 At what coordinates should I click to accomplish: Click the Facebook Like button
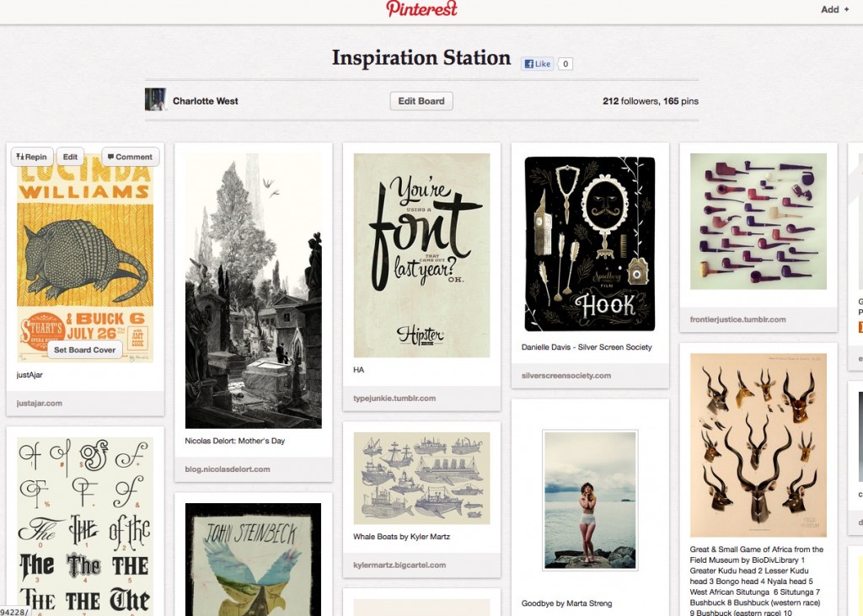point(537,64)
